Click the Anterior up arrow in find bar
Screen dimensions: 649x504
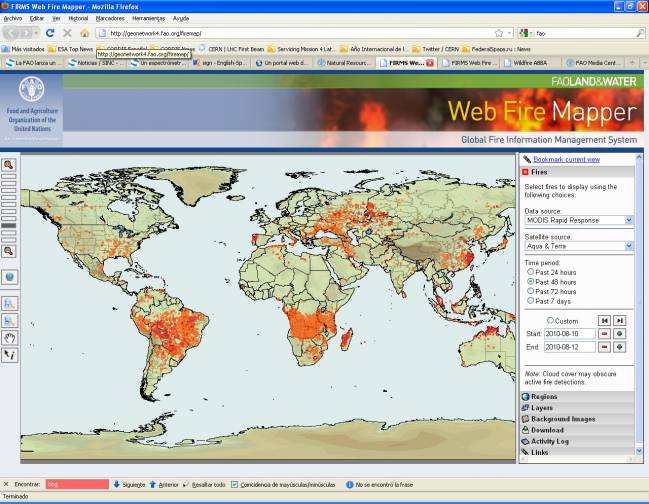click(152, 484)
